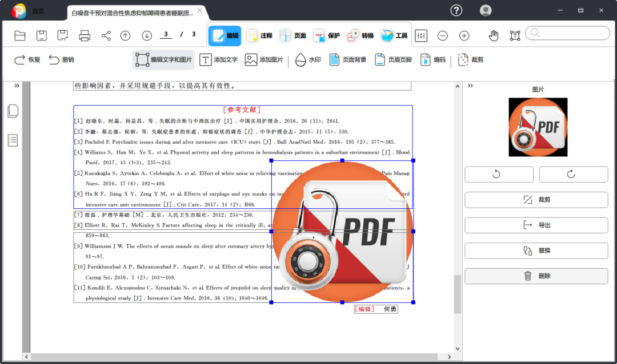This screenshot has width=617, height=364.
Task: Print the document with printer icon
Action: (x=85, y=36)
